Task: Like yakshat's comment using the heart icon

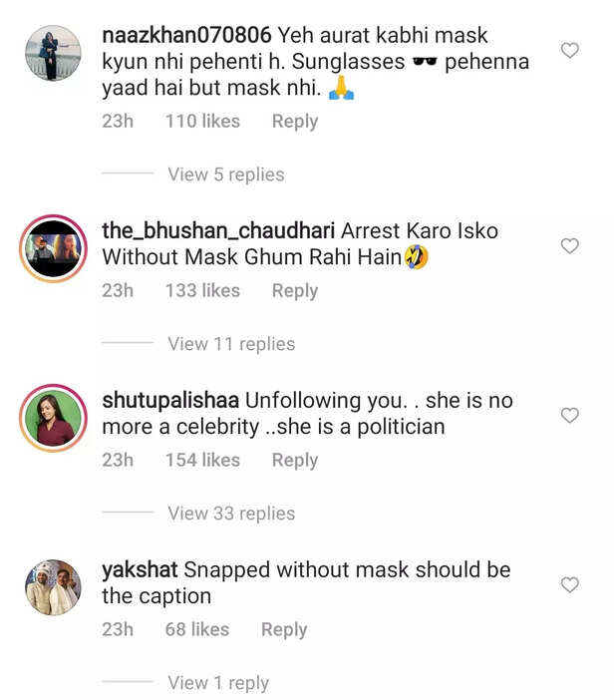Action: click(570, 585)
